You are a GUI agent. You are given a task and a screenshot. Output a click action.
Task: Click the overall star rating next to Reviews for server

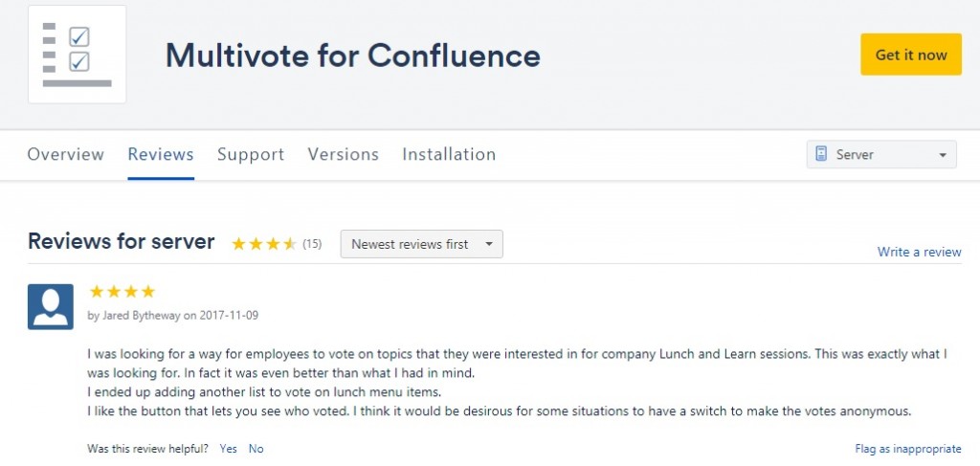click(x=263, y=244)
